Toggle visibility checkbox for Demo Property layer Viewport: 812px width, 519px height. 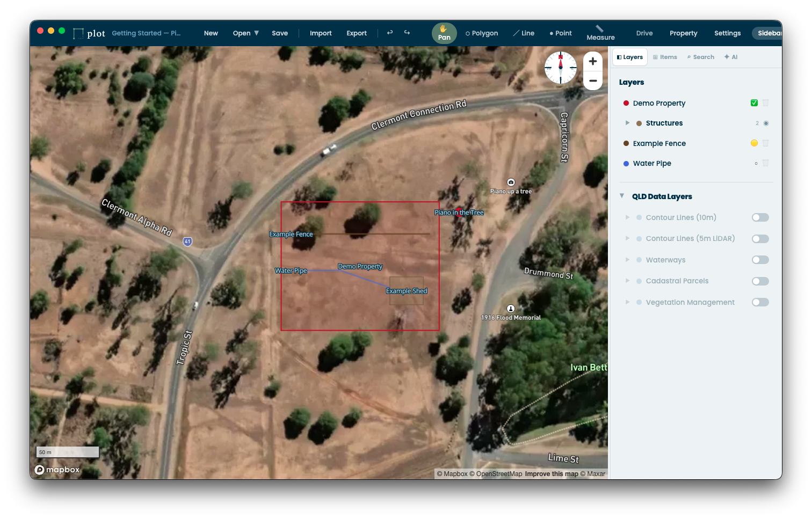[754, 103]
